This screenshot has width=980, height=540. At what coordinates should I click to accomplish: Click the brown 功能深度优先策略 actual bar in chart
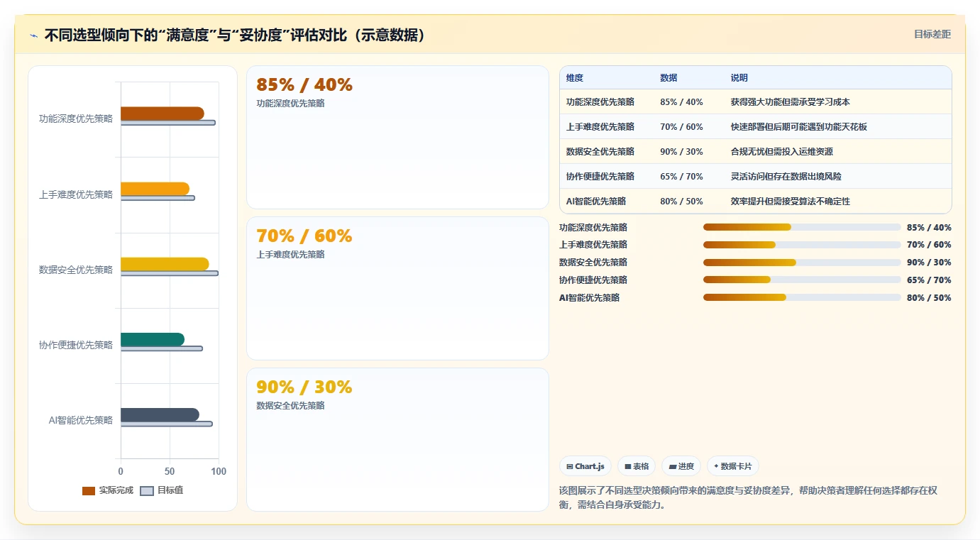coord(162,114)
